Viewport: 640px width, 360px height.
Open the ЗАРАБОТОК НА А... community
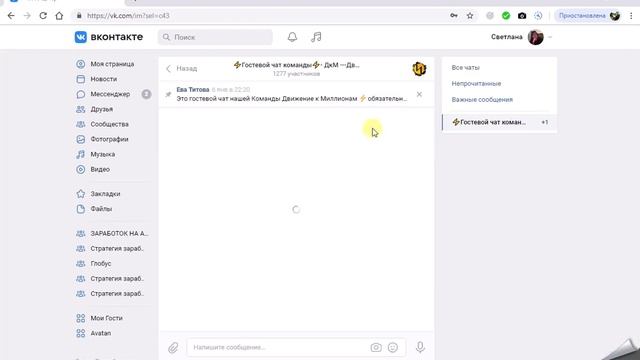click(x=112, y=233)
